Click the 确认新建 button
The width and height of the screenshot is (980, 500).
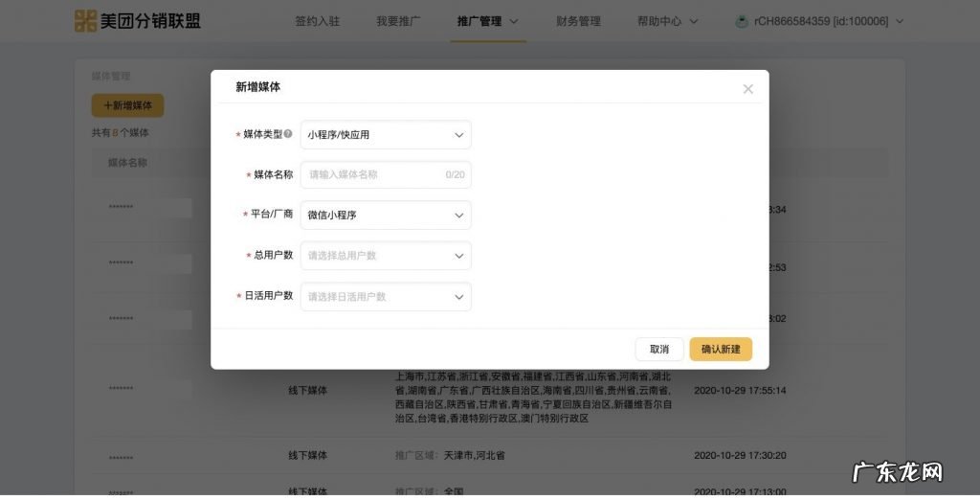coord(721,350)
